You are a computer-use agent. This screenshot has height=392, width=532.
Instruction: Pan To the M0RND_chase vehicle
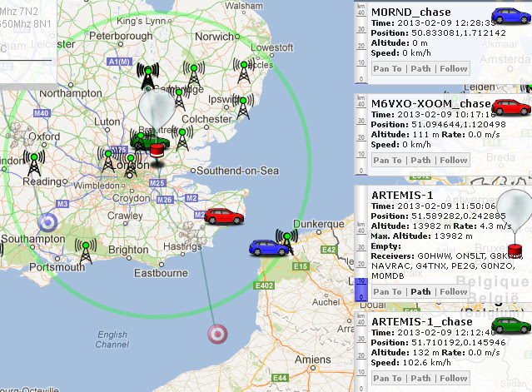coord(387,69)
